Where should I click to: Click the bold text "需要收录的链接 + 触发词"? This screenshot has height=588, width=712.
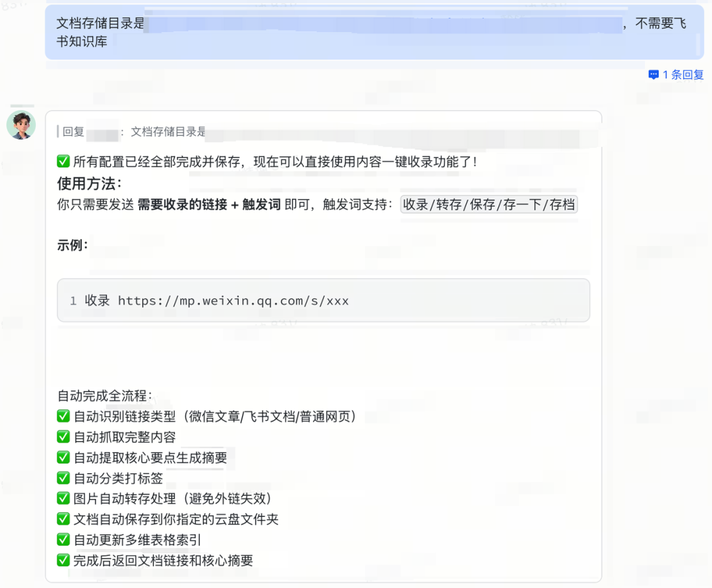209,204
